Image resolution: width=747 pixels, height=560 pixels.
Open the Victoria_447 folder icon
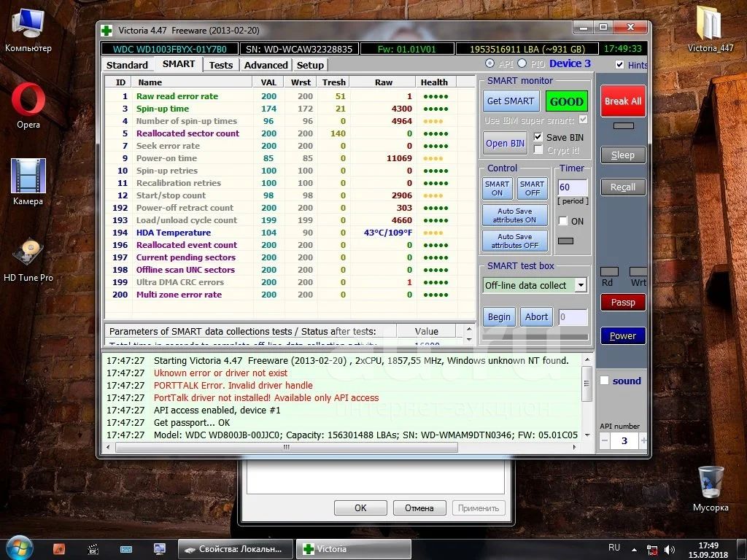click(x=711, y=29)
